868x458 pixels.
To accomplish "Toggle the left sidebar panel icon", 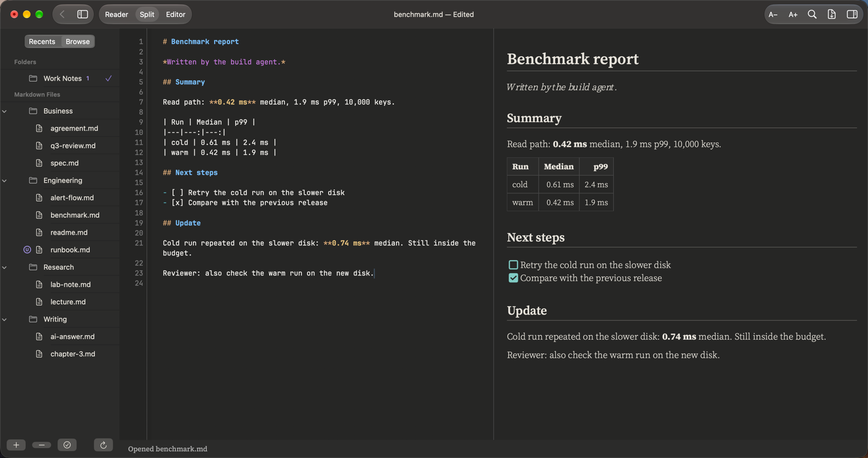I will (x=83, y=14).
